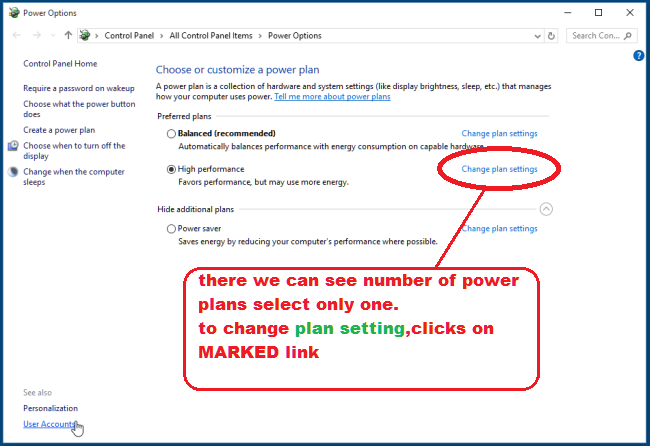Open Personalization under See also

click(x=51, y=408)
